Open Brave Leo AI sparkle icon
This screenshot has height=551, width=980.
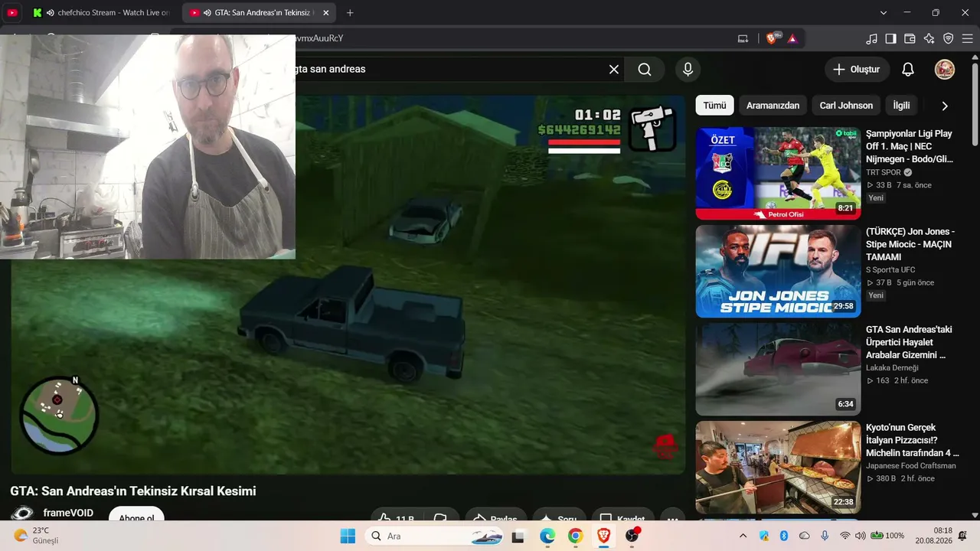point(929,38)
